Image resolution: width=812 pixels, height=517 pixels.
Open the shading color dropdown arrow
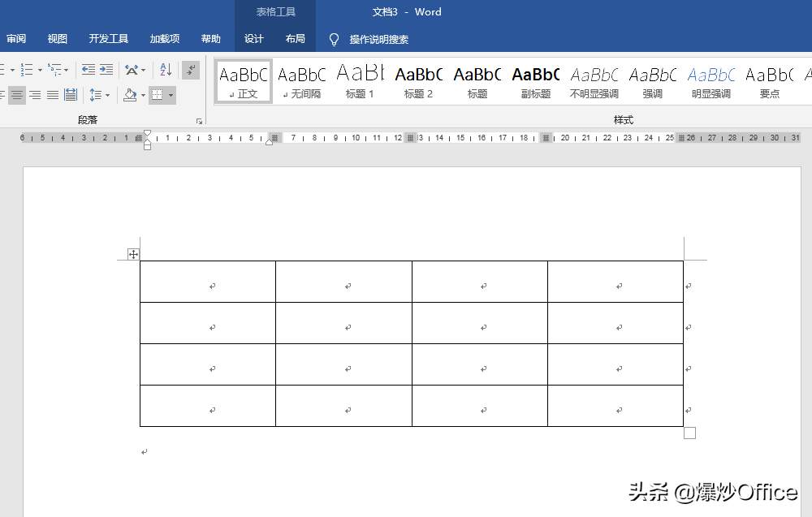click(x=143, y=95)
